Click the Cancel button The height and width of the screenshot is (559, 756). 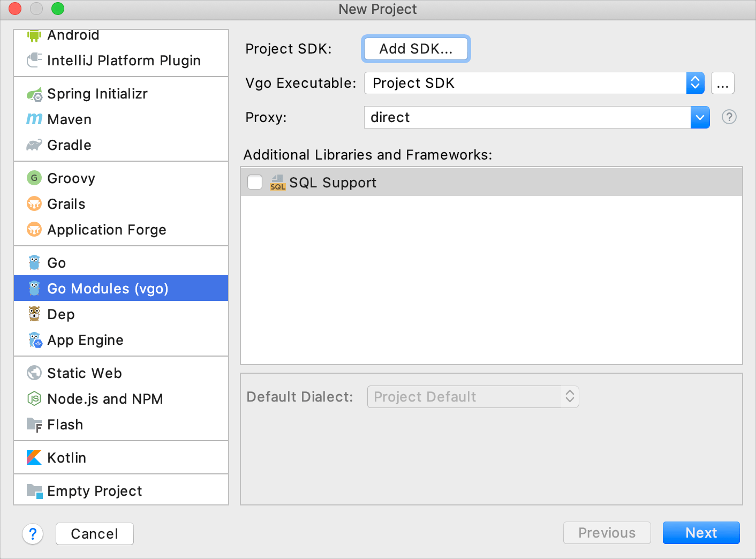click(x=95, y=534)
